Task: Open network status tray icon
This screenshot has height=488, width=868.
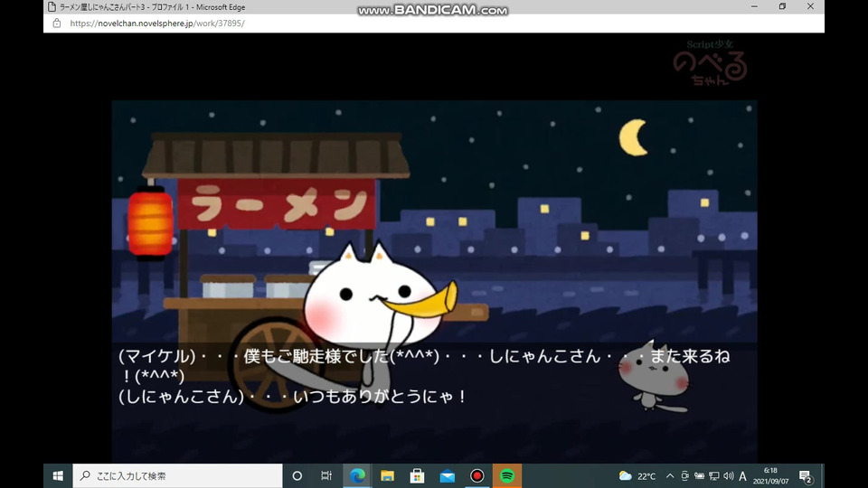Action: pos(714,476)
